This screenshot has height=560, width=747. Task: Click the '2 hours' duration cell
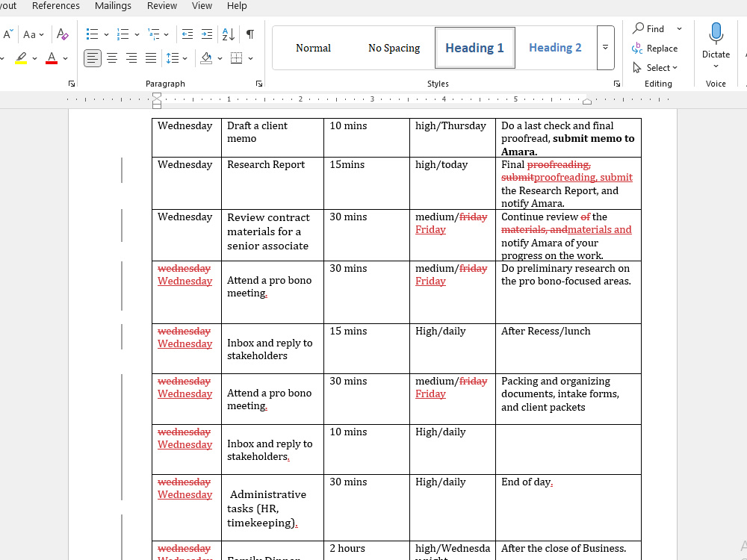coord(367,550)
